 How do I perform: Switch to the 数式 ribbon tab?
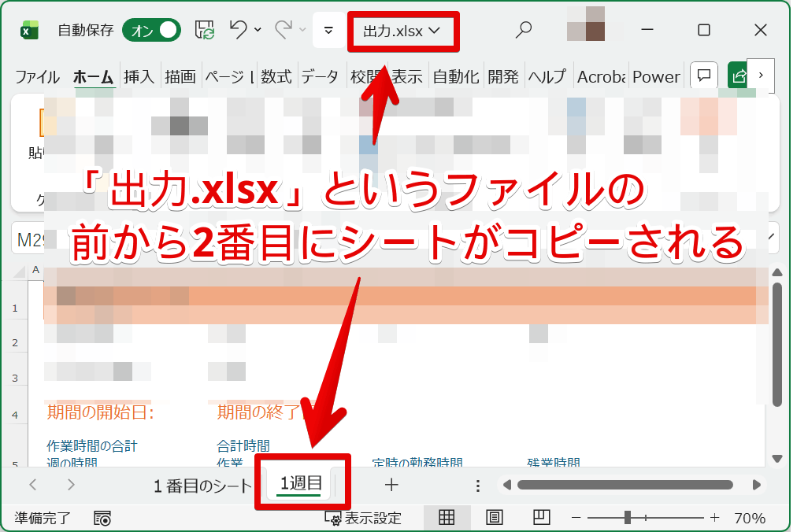276,76
